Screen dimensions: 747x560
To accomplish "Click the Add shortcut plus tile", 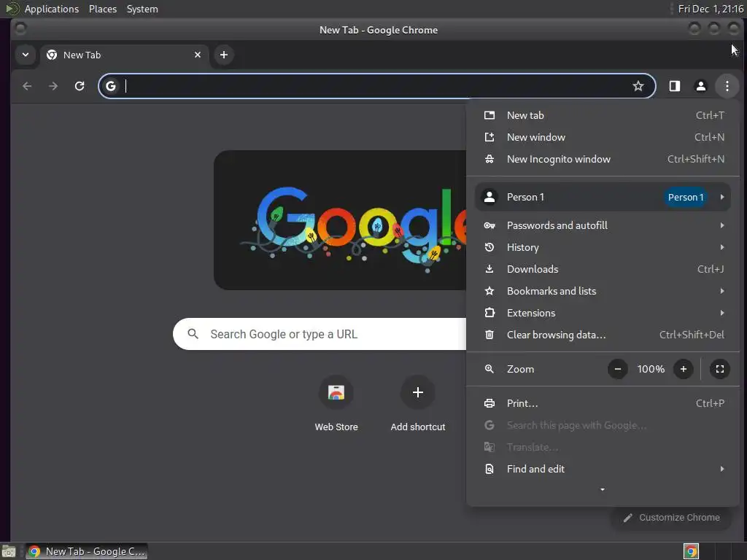I will click(418, 404).
